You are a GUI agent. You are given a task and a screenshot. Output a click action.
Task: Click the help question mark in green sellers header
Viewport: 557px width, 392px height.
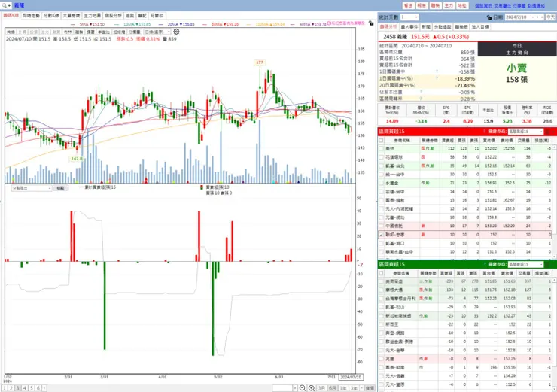[485, 264]
